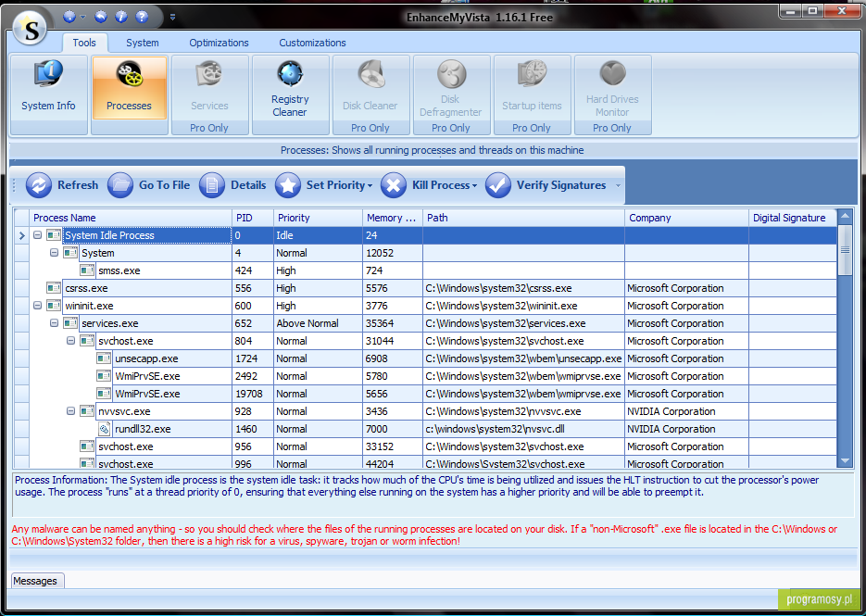Click the Set Priority star icon

(288, 185)
